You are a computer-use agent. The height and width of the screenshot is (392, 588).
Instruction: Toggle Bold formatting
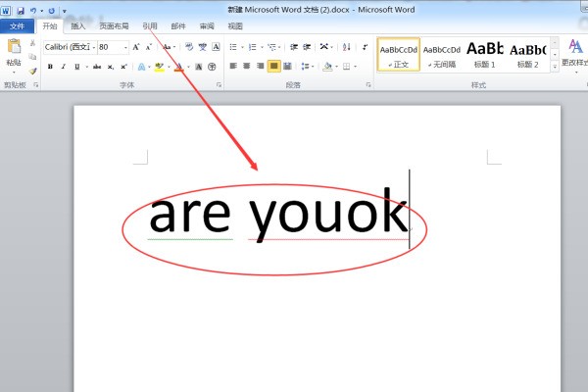(50, 67)
